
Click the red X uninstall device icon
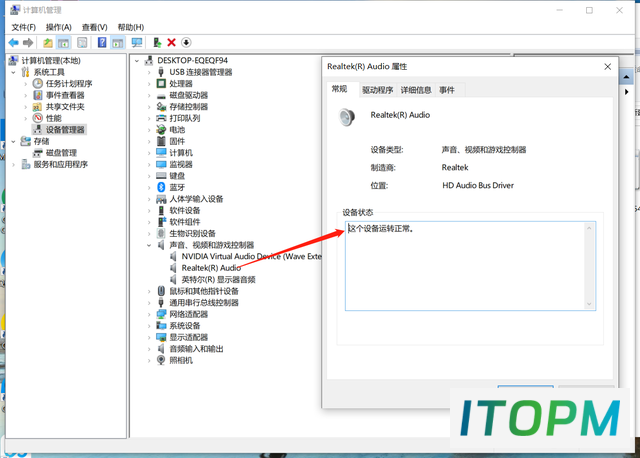(x=171, y=42)
